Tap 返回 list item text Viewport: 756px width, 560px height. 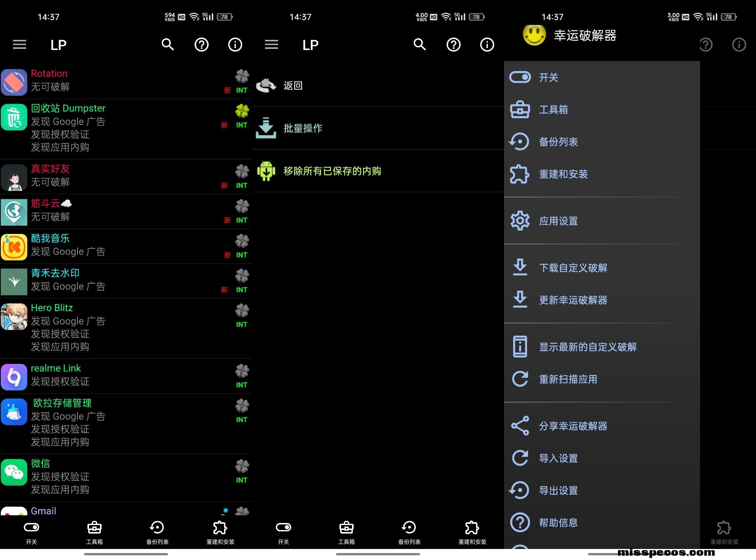[x=293, y=85]
